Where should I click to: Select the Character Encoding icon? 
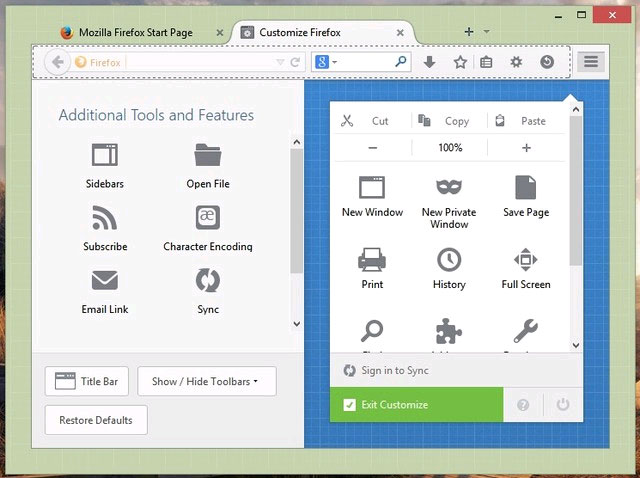208,218
